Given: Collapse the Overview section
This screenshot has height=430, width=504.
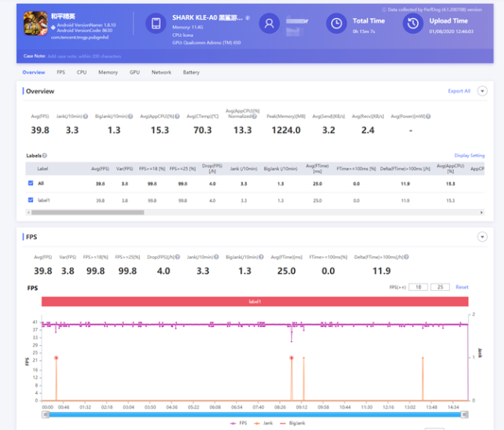Looking at the screenshot, I should point(482,91).
